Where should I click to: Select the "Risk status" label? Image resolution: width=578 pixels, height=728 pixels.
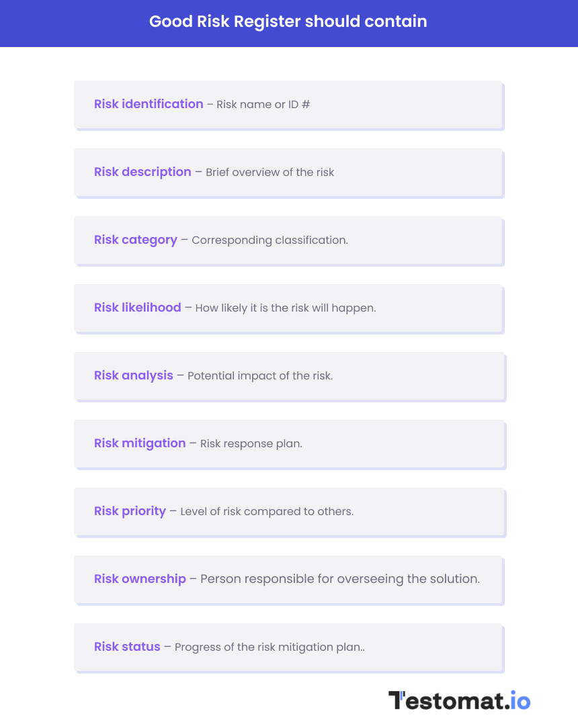pos(127,647)
